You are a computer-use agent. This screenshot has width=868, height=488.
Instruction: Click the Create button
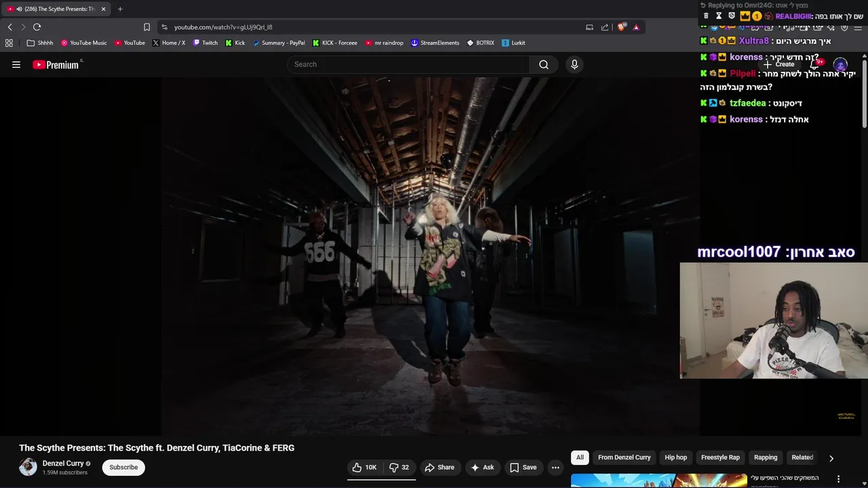[x=779, y=64]
